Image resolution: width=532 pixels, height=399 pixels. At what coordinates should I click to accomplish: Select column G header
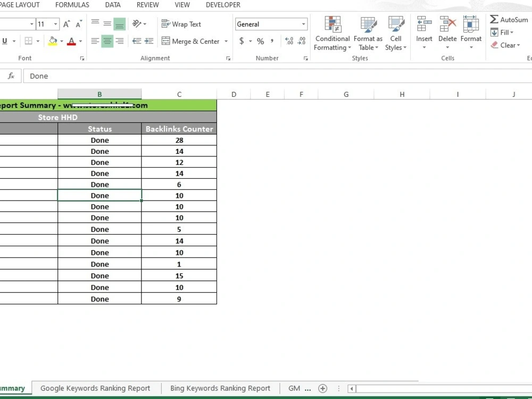coord(346,94)
